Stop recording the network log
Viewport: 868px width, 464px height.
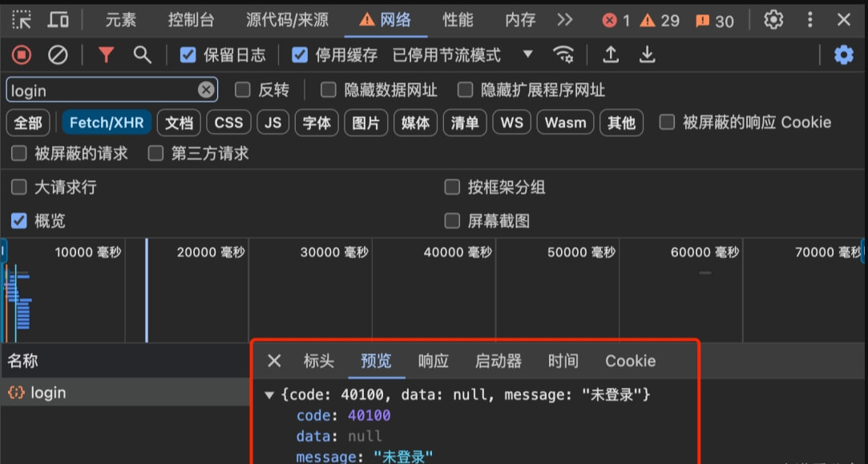click(21, 54)
